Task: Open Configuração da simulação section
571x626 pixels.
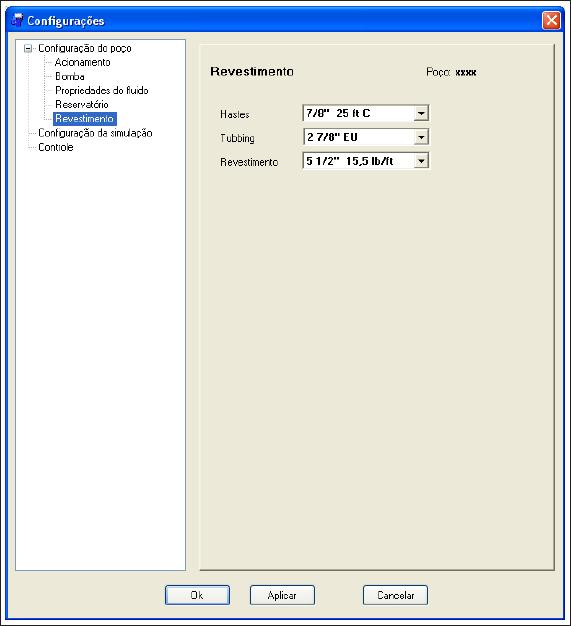Action: 95,133
